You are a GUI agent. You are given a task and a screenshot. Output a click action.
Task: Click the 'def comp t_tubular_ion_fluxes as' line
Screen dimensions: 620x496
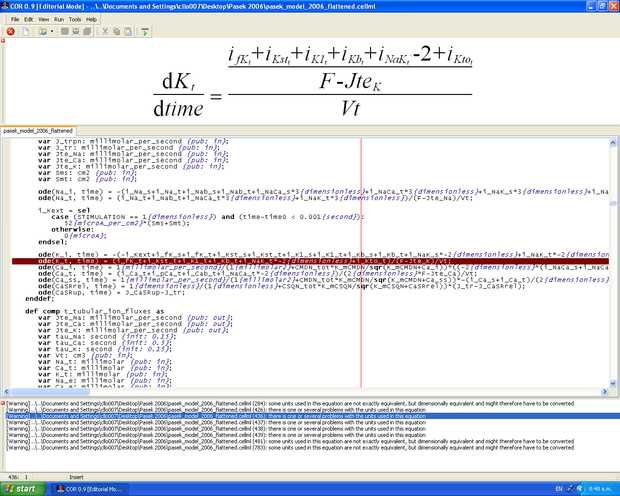pyautogui.click(x=95, y=311)
